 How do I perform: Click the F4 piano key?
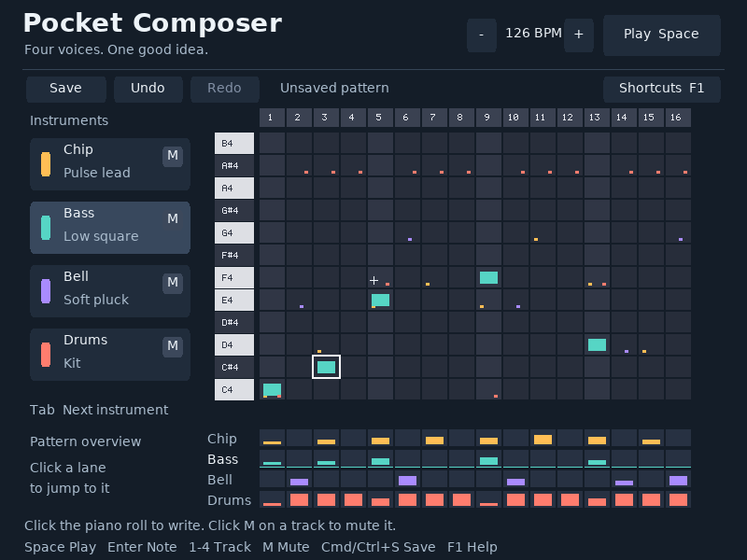point(234,277)
